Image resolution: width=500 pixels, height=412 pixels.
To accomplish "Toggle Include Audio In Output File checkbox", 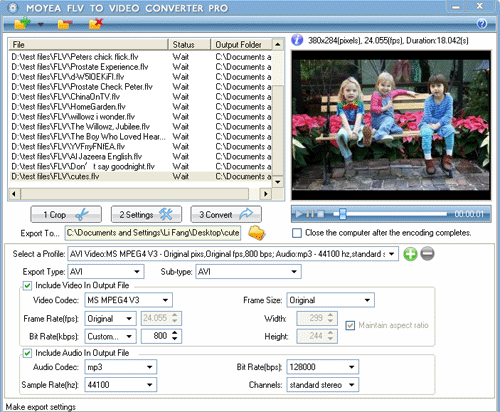I will pos(27,353).
